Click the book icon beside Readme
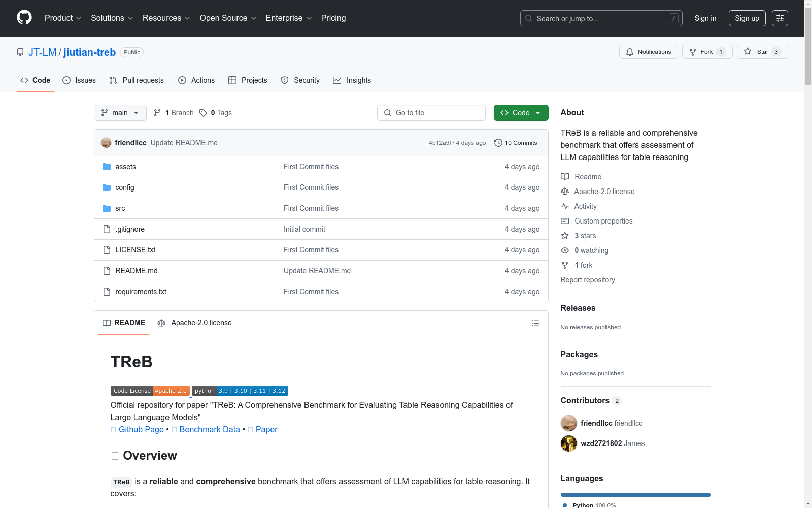Screen dimensions: 812x508 pos(565,177)
